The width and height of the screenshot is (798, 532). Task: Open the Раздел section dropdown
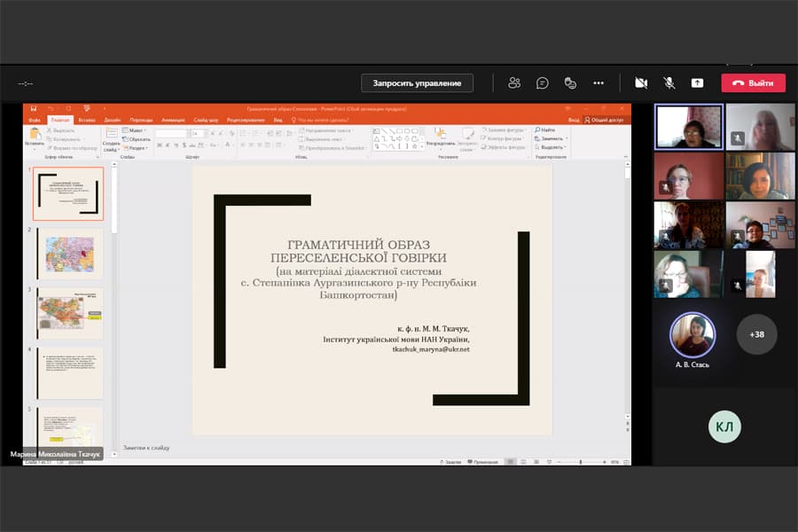pyautogui.click(x=136, y=148)
